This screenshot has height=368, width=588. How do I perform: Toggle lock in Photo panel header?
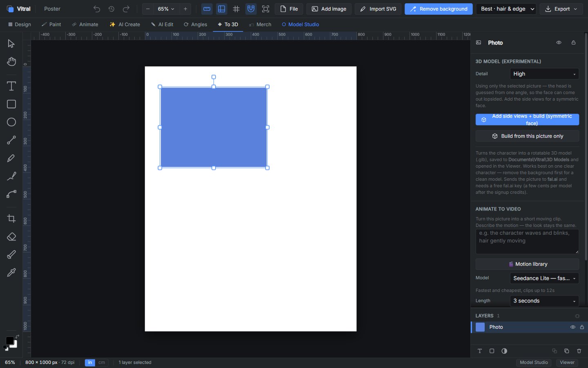pos(574,43)
